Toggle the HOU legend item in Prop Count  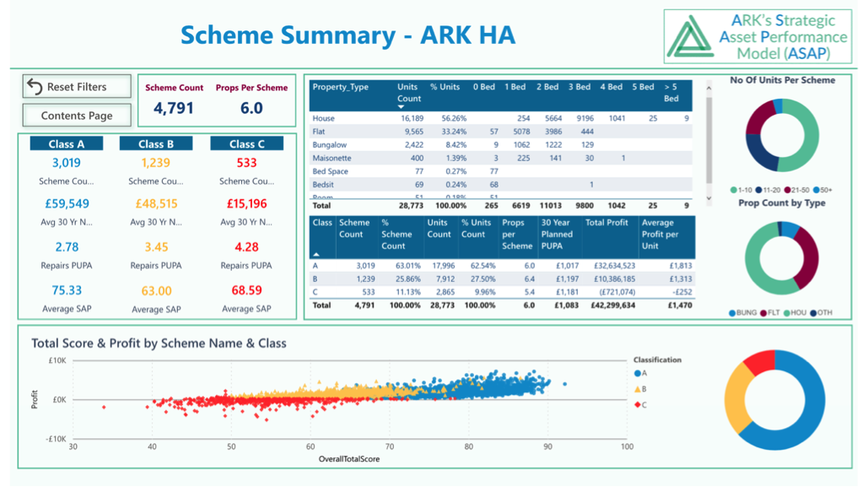coord(795,313)
